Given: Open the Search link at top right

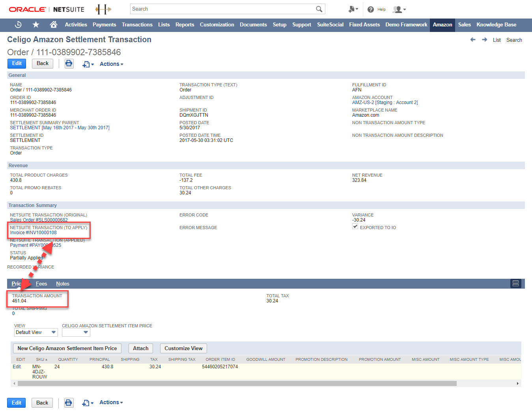Looking at the screenshot, I should point(514,40).
